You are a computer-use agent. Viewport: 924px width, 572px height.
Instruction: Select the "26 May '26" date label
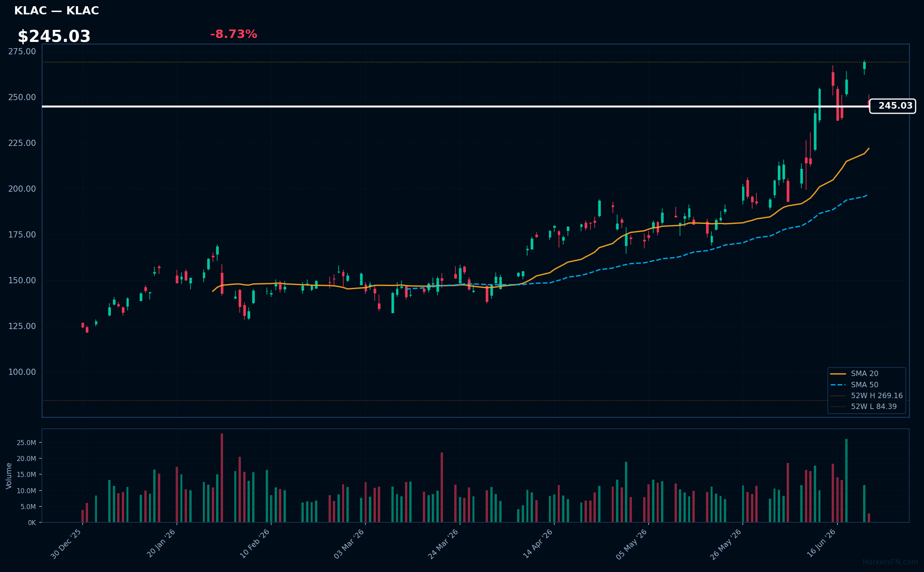[726, 544]
